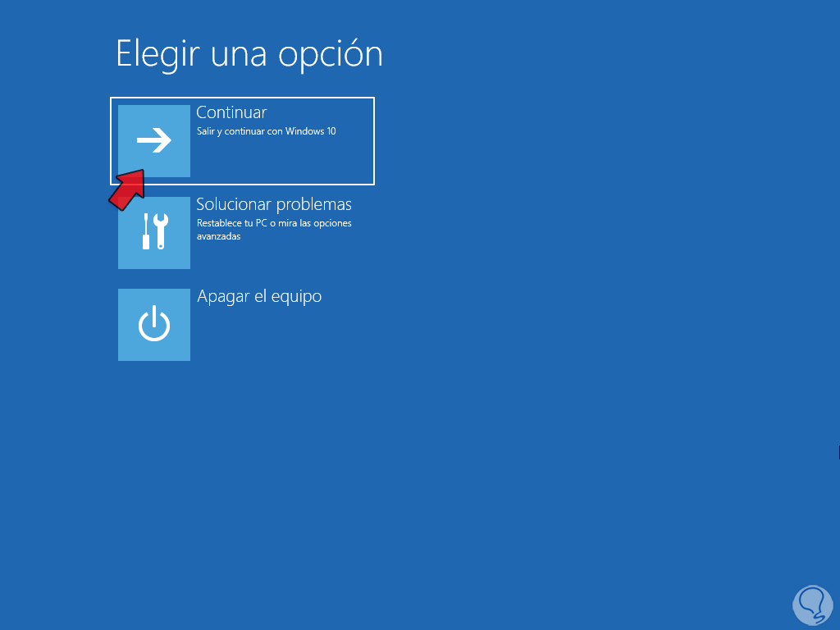Click the red annotation arrow pointer
The image size is (840, 630).
point(127,189)
